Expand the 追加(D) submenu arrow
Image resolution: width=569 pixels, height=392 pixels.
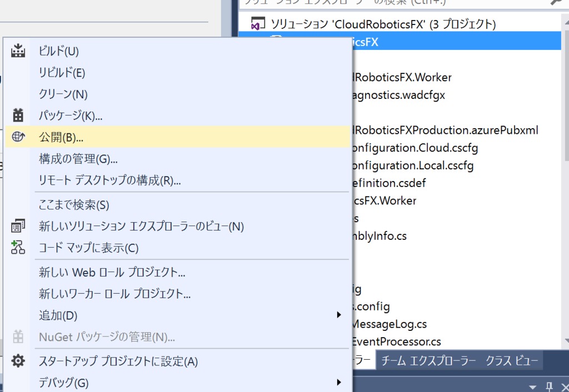[x=338, y=315]
